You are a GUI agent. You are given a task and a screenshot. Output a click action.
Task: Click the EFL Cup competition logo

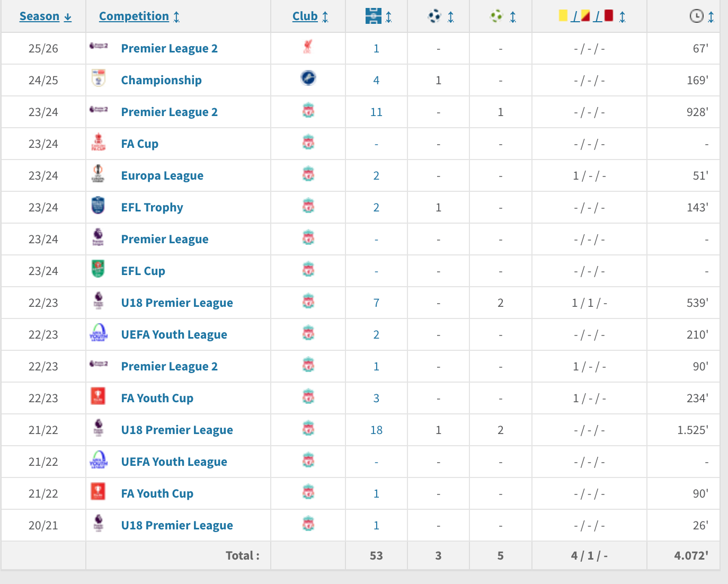[x=98, y=269]
